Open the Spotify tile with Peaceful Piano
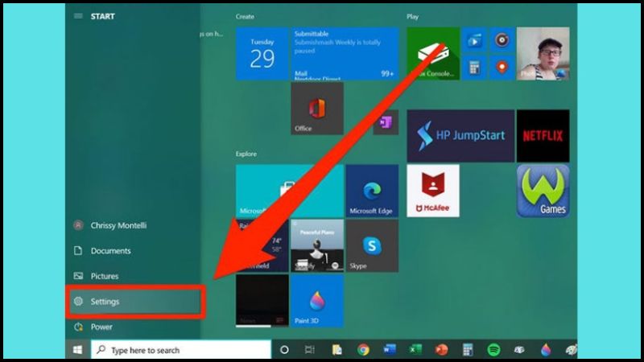 317,245
